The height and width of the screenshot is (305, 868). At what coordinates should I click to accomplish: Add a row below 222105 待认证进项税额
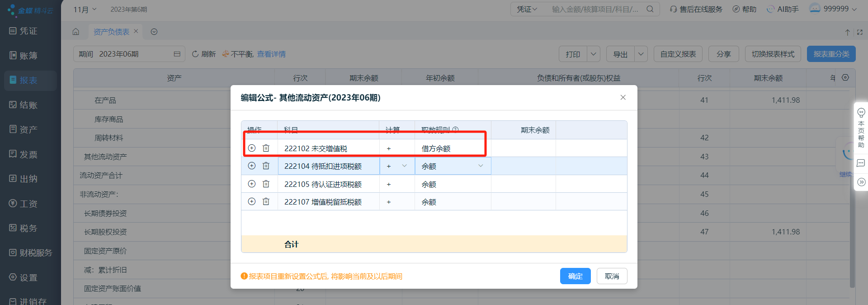click(252, 184)
